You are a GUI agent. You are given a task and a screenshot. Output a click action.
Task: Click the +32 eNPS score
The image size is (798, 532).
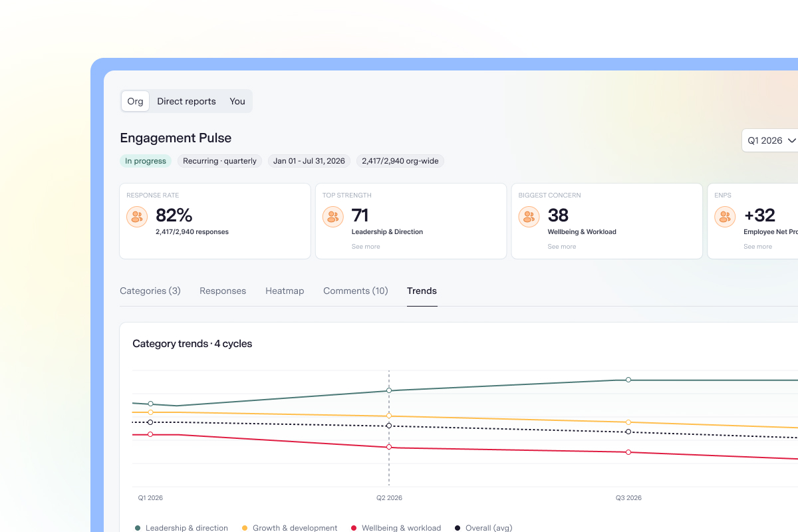pos(759,215)
